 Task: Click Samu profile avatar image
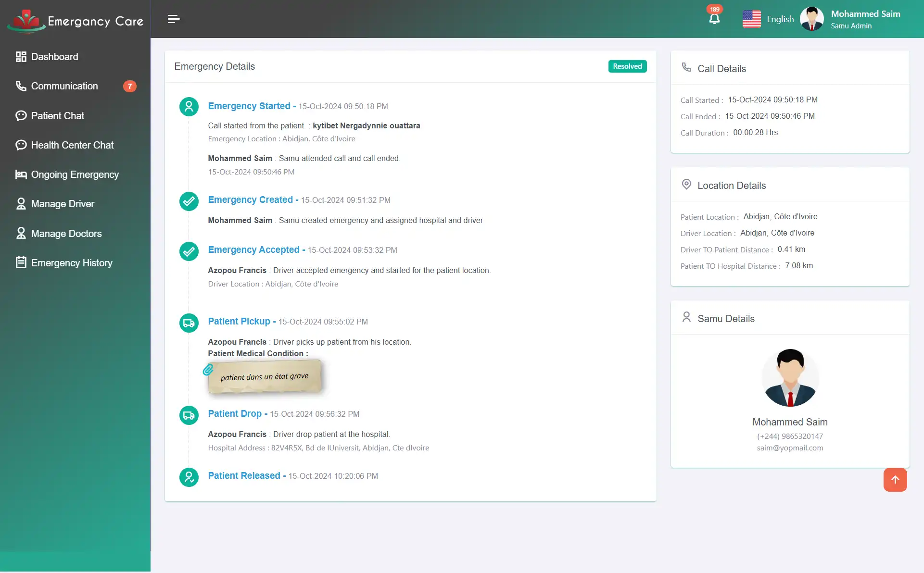pos(790,378)
